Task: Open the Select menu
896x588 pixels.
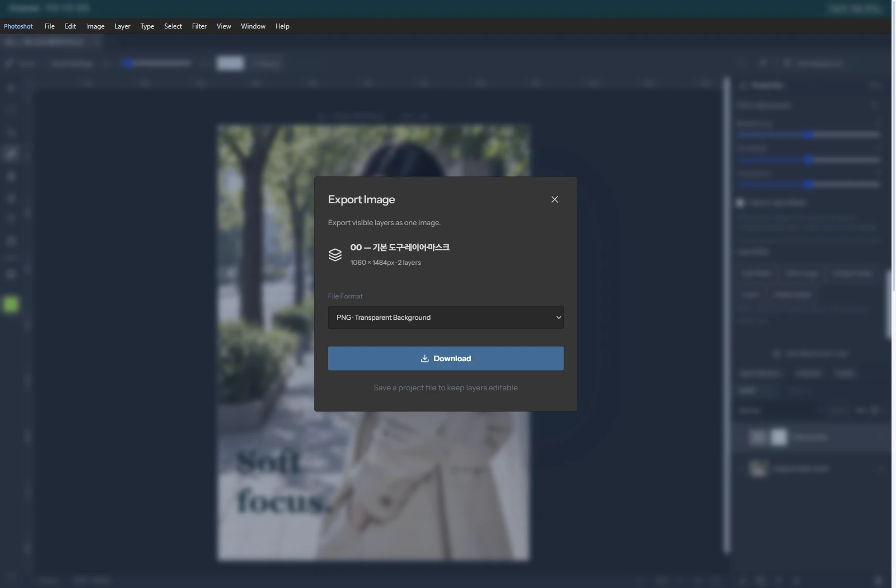Action: [173, 26]
